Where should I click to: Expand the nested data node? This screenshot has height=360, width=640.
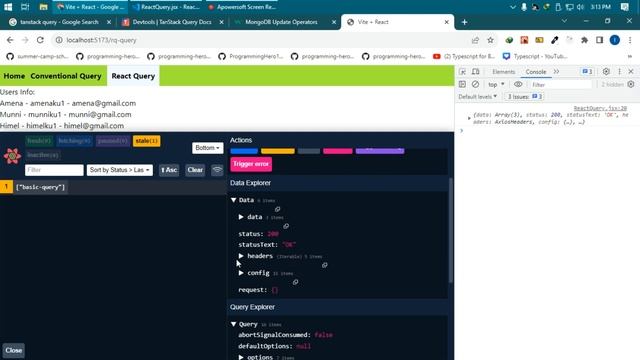point(241,217)
